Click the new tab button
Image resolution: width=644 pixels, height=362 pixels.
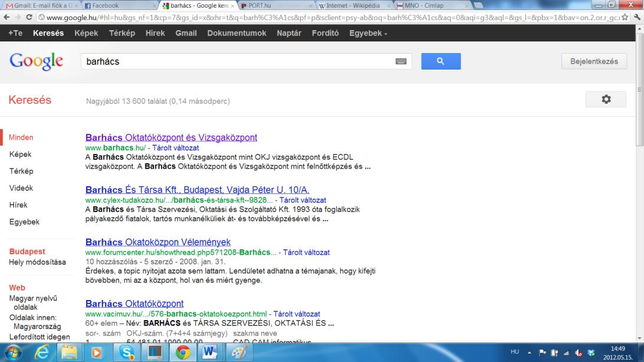[478, 5]
